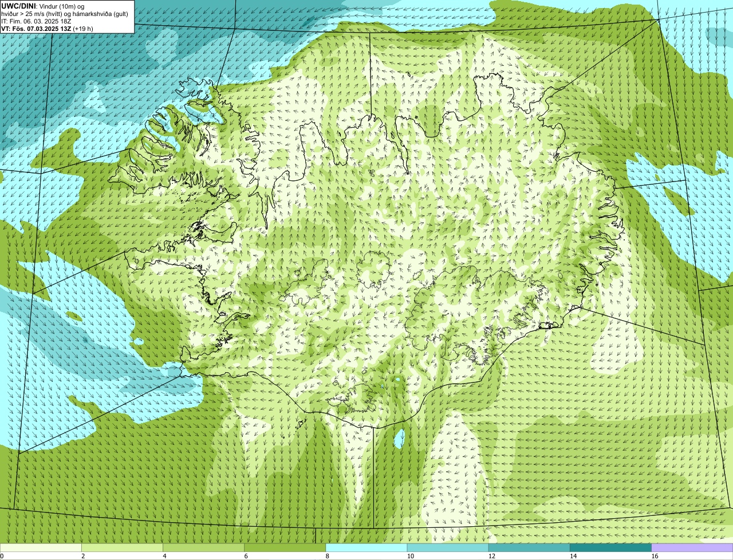Click the dark teal 14–16 m/s legend swatch
The width and height of the screenshot is (733, 560).
[x=611, y=548]
